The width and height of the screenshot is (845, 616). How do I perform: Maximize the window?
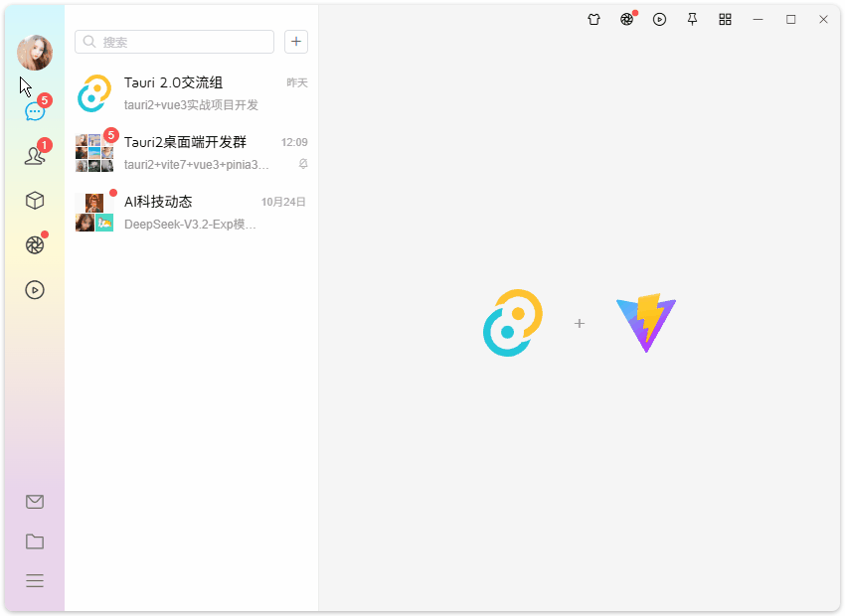791,20
